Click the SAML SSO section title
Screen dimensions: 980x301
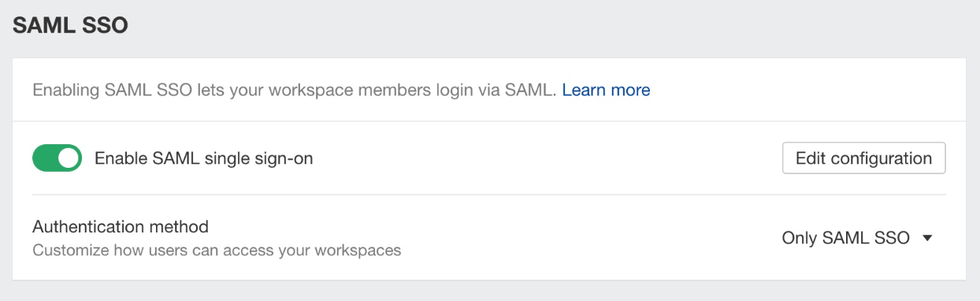70,26
